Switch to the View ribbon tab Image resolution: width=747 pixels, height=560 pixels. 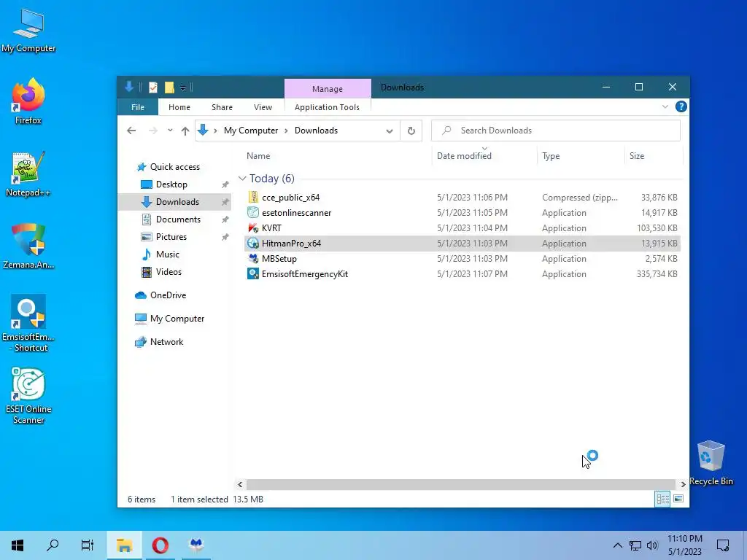click(263, 107)
